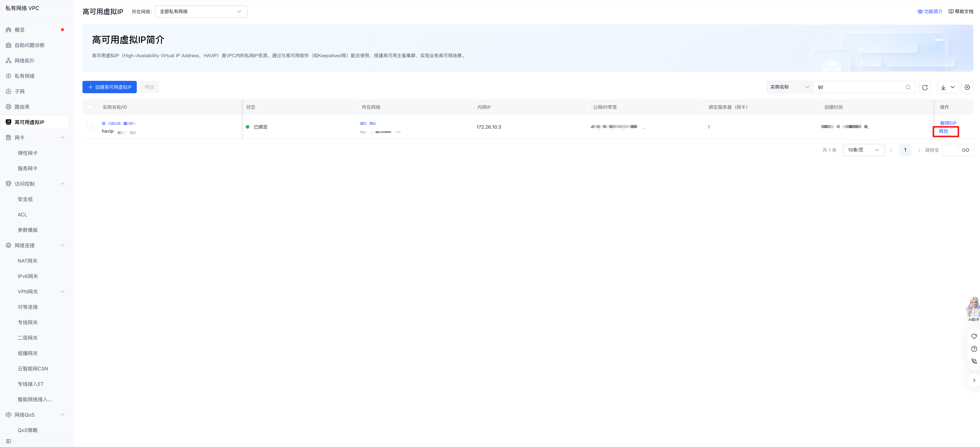Click the 网络拓扑 icon in sidebar

coord(8,60)
